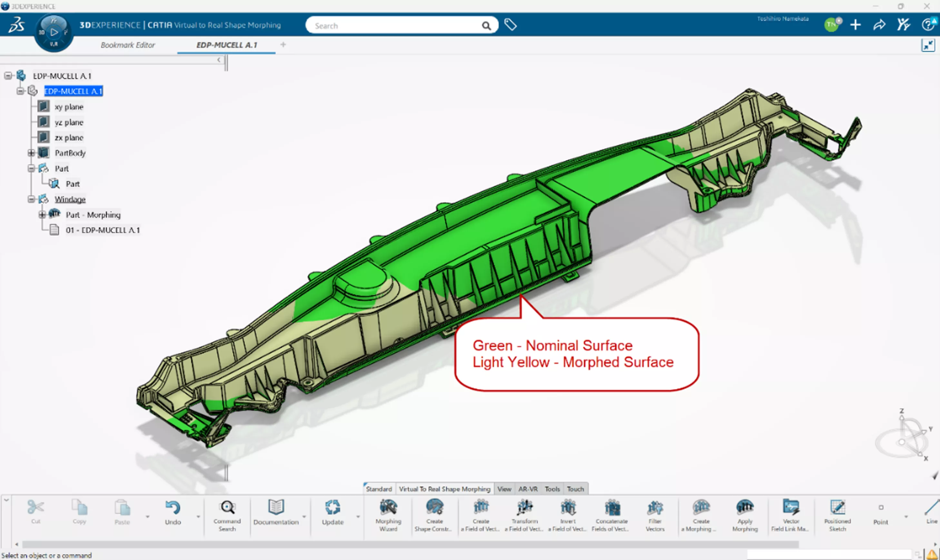Expand the Part - Morphing node
This screenshot has height=560, width=940.
coord(42,215)
